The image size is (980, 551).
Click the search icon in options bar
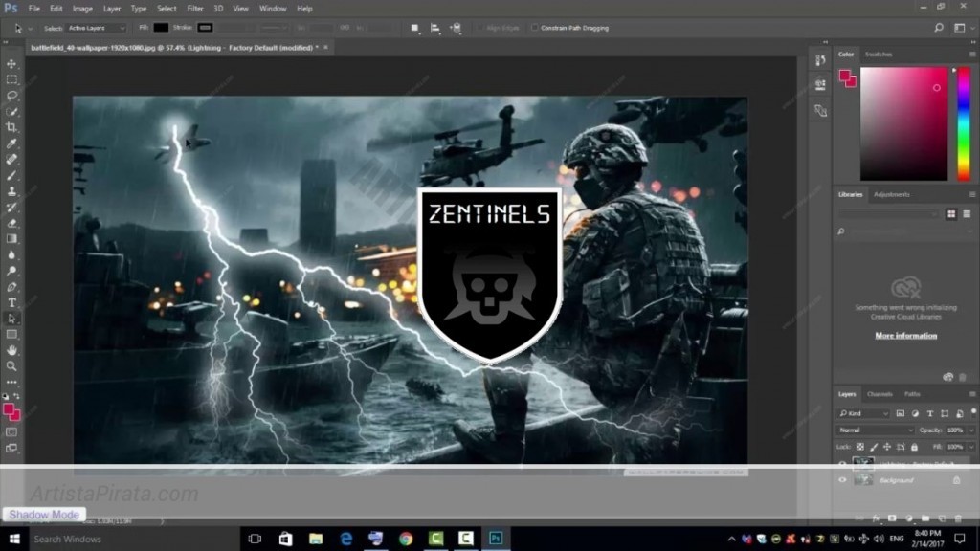point(938,28)
